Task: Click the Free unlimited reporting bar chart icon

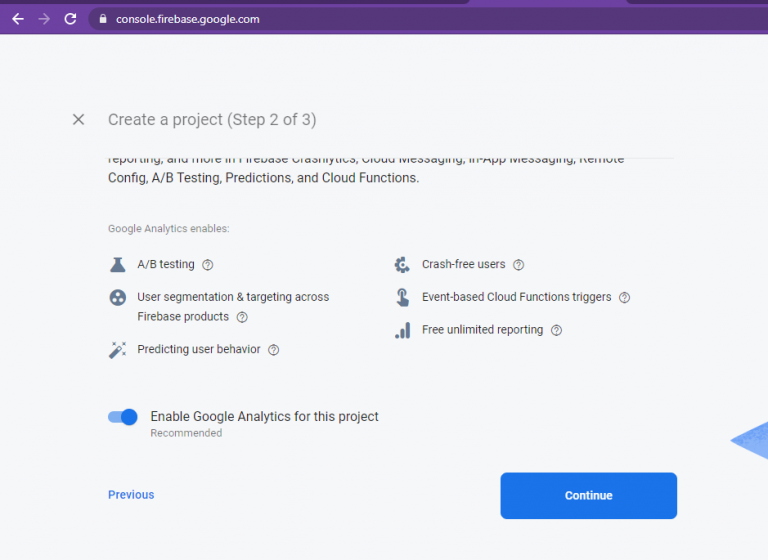Action: (x=403, y=331)
